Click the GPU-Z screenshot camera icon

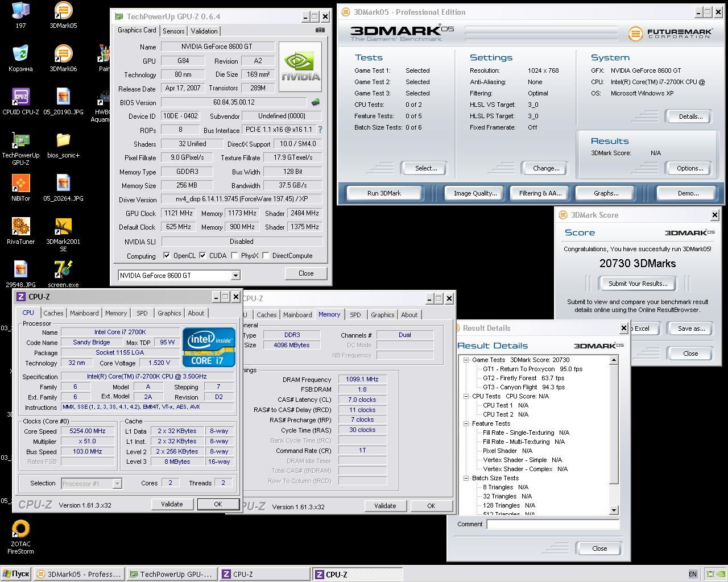pos(320,30)
